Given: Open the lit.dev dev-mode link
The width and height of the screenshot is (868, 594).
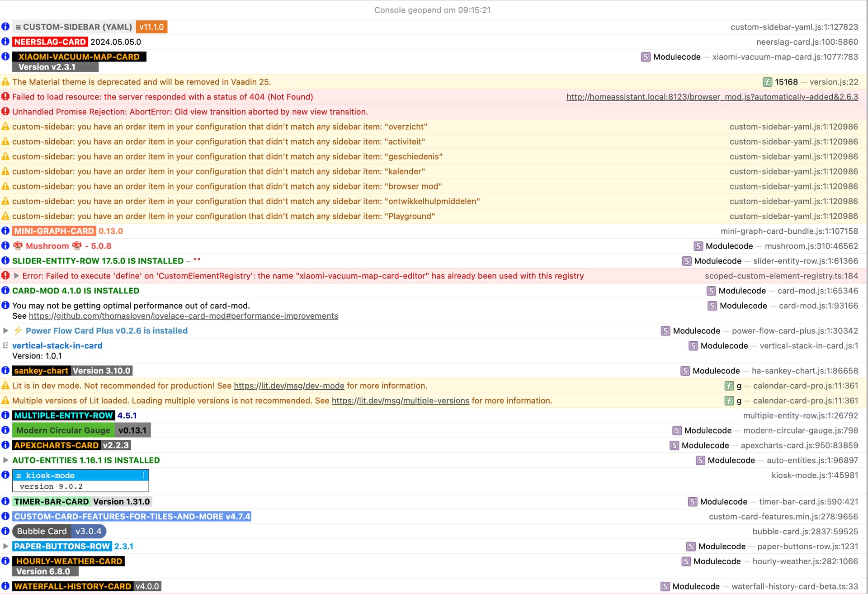Looking at the screenshot, I should (x=289, y=386).
